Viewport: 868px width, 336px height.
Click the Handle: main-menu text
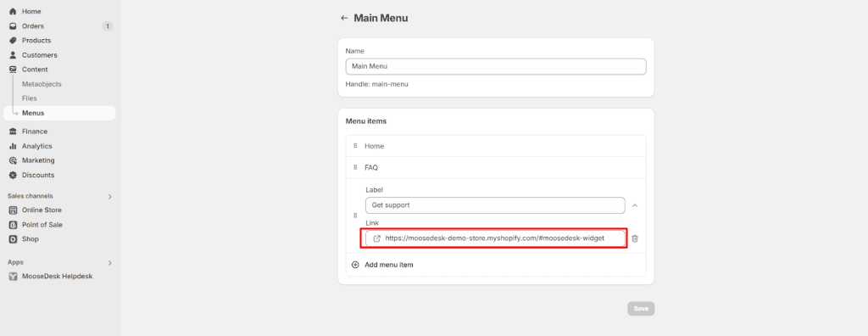pos(377,84)
